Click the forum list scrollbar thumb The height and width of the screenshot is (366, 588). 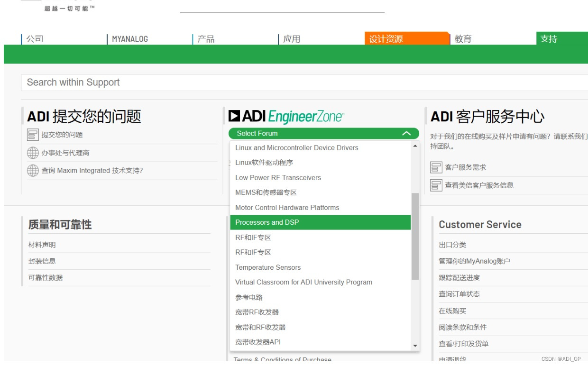click(415, 236)
